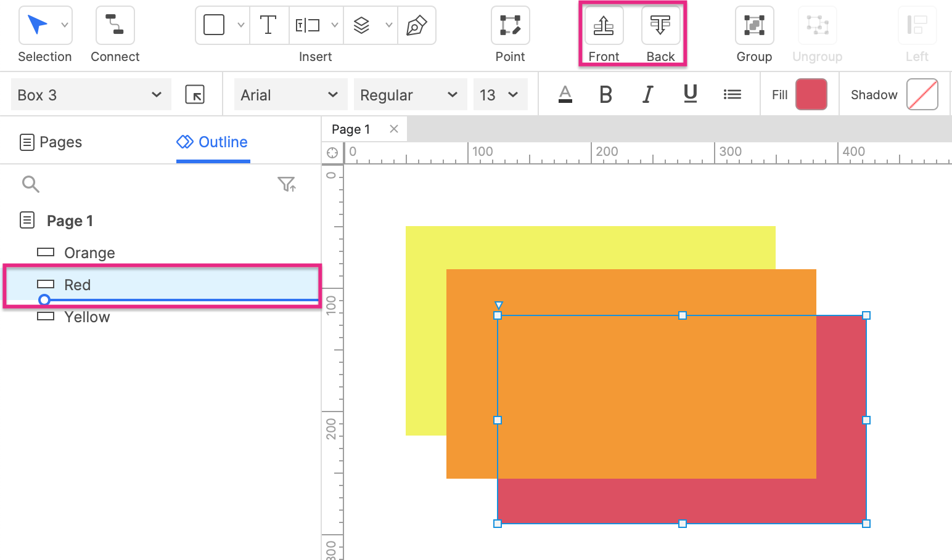Choose the Text insert tool
Viewport: 952px width, 560px height.
pos(269,25)
